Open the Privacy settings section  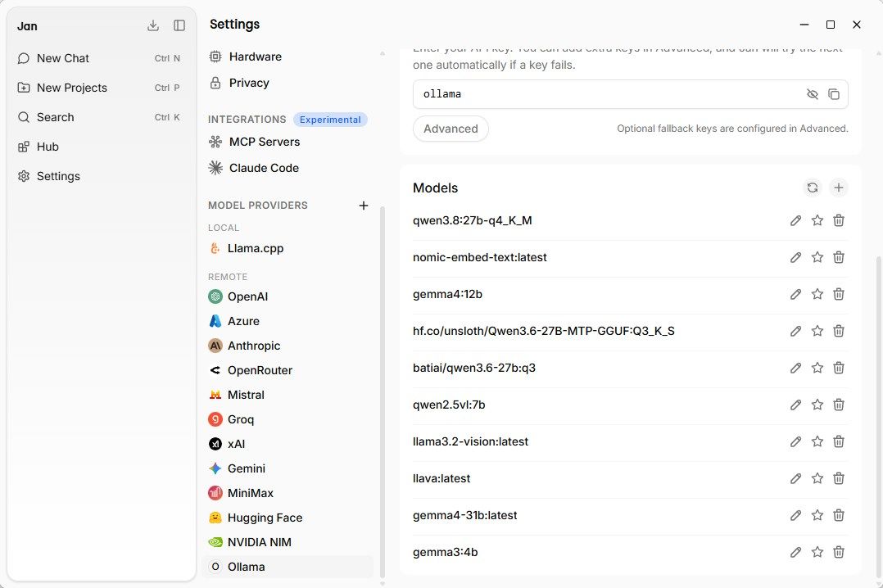click(288, 83)
